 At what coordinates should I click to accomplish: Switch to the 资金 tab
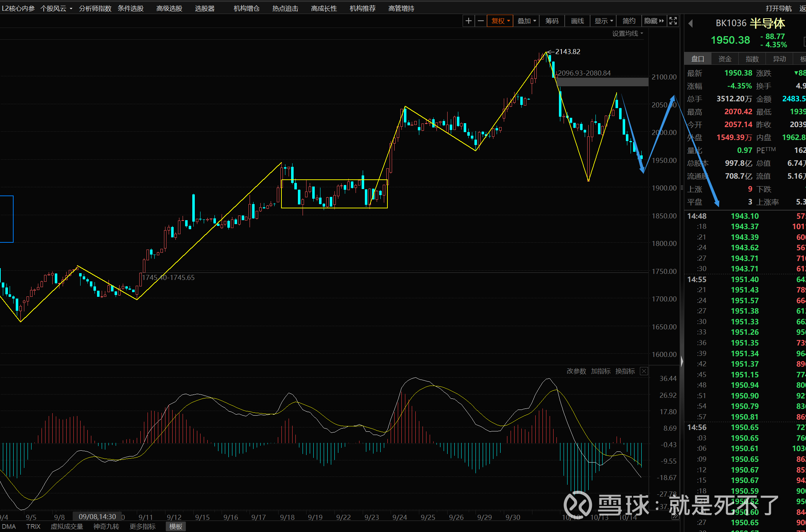[x=725, y=59]
